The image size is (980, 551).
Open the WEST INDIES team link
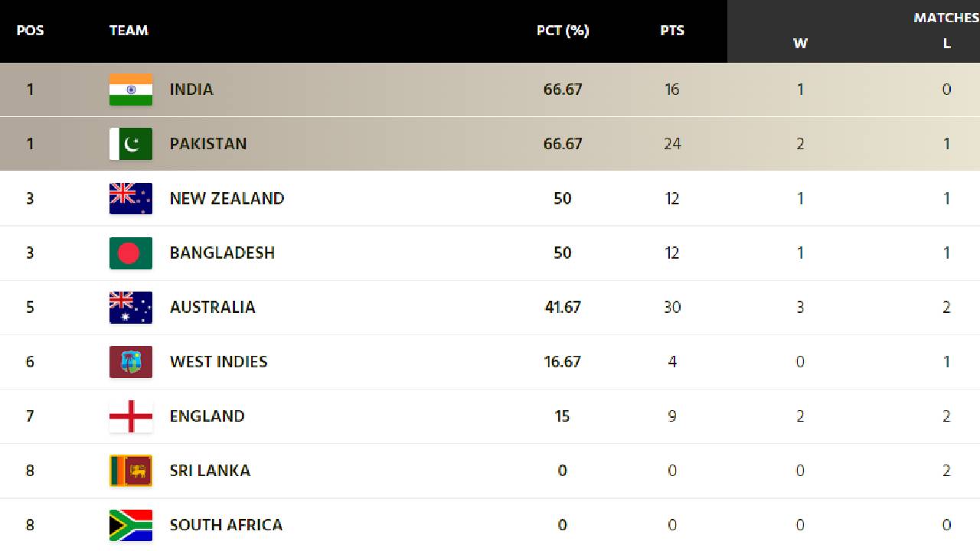(x=218, y=361)
